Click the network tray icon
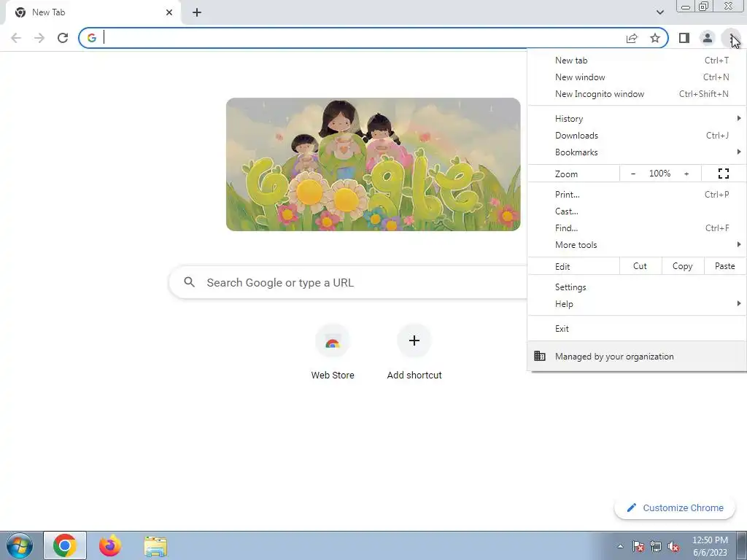This screenshot has height=560, width=747. tap(656, 546)
